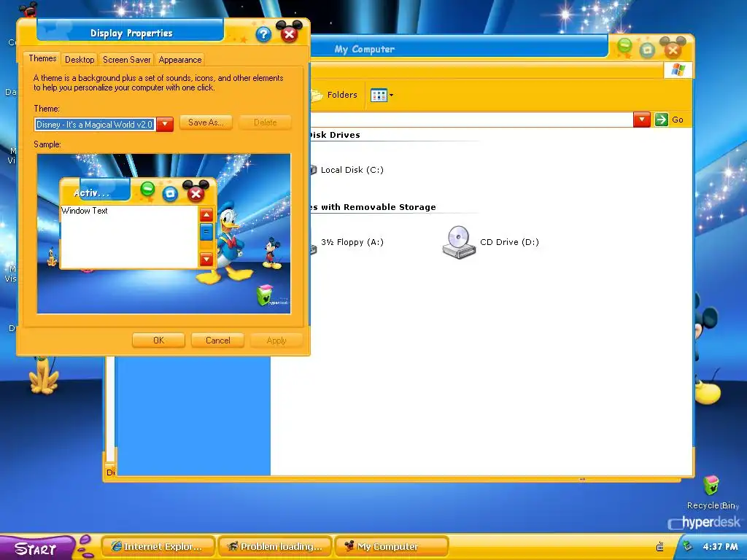
Task: Click the system tray icon beside the clock
Action: click(687, 545)
